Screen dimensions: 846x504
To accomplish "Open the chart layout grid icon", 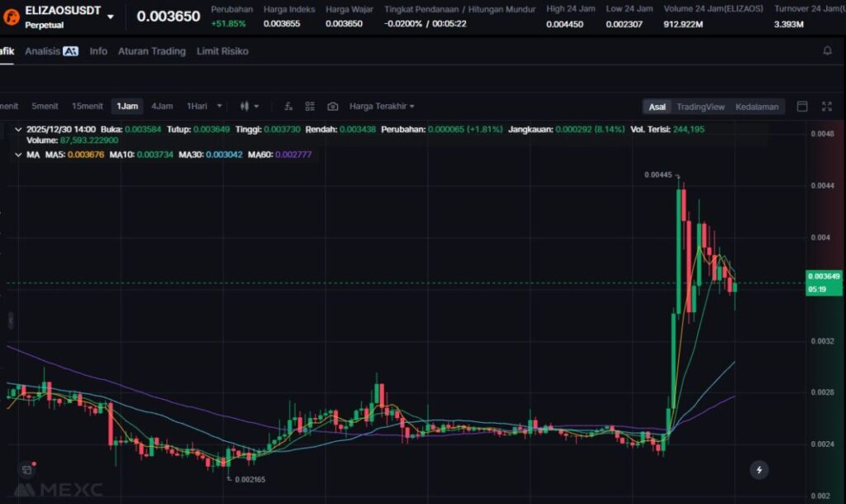I will coord(310,107).
